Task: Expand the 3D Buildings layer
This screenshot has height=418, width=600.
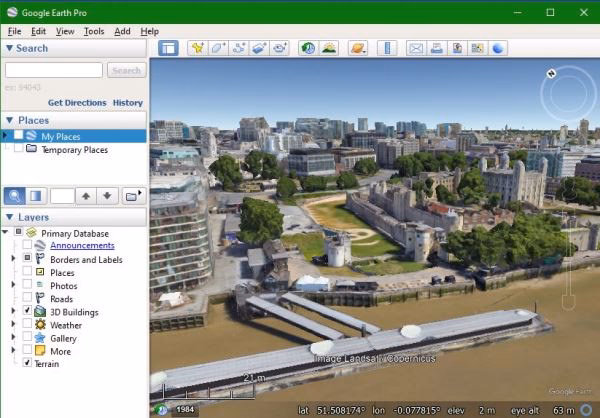Action: pyautogui.click(x=13, y=310)
